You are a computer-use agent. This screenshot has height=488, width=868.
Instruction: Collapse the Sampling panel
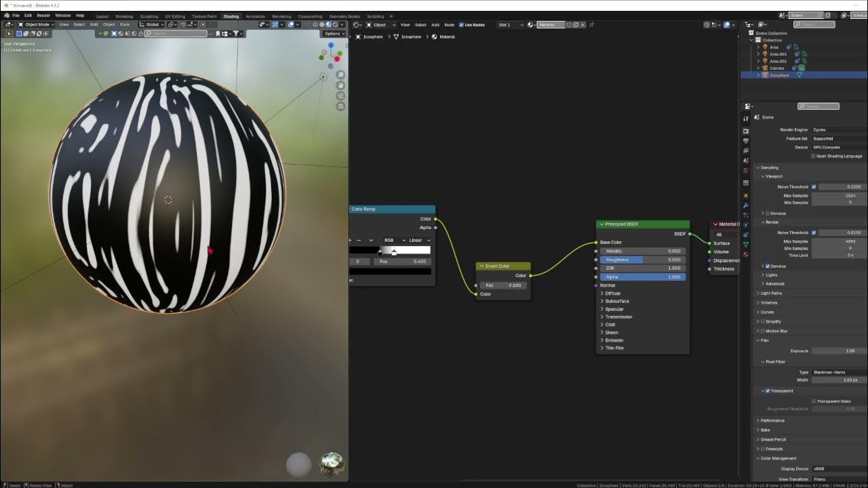tap(768, 167)
